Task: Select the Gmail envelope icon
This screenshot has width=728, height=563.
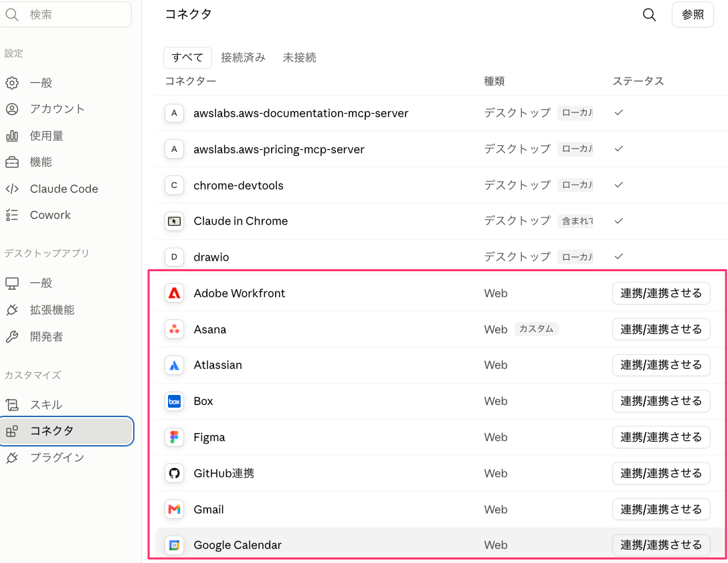Action: pyautogui.click(x=174, y=509)
